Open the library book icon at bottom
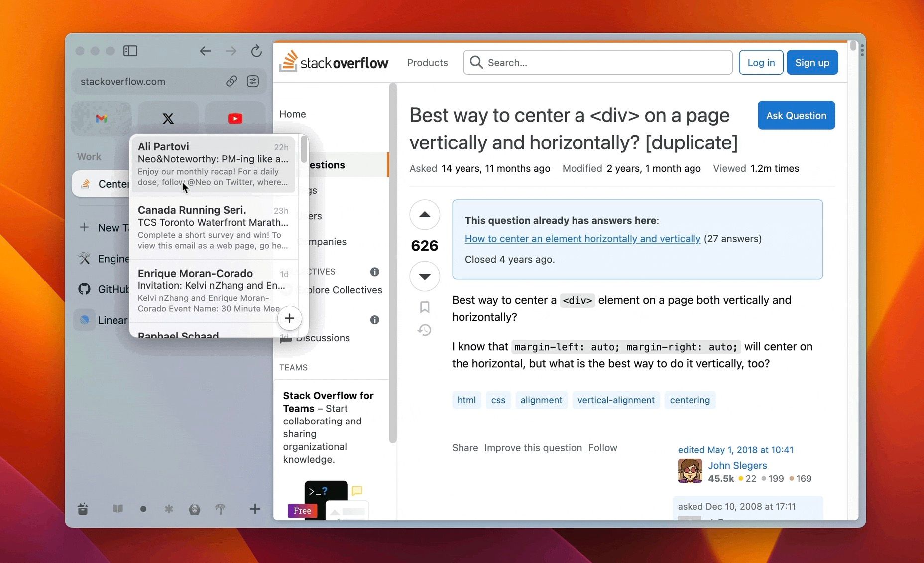Viewport: 924px width, 563px height. point(117,509)
